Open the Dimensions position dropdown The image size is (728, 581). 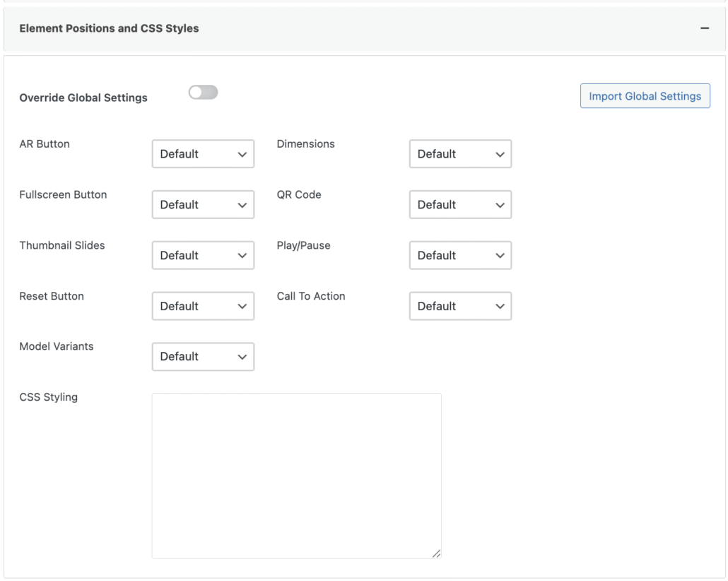tap(460, 154)
